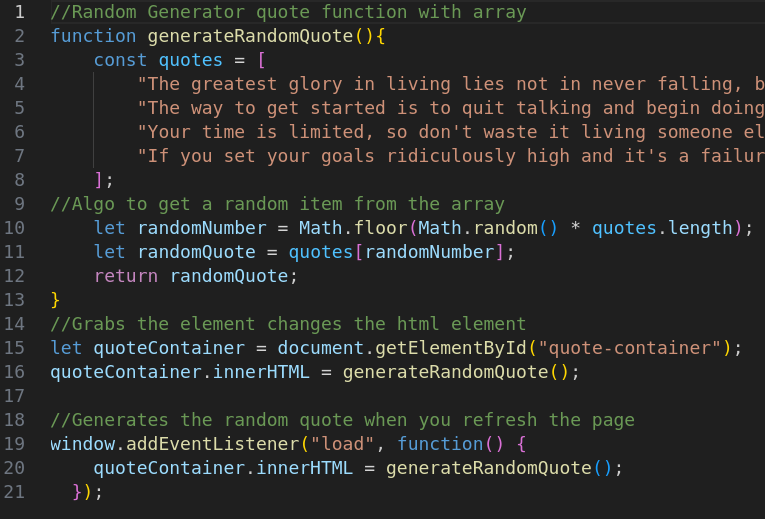This screenshot has width=765, height=519.
Task: Click the function name generateRandomQuote on line 2
Action: [x=250, y=36]
